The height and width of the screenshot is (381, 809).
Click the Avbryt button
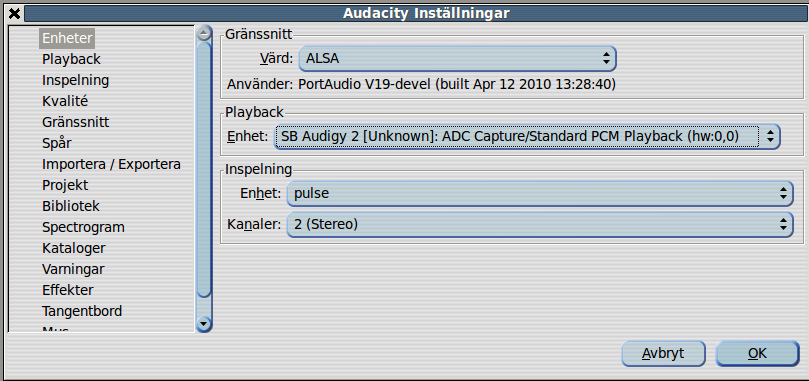coord(663,354)
